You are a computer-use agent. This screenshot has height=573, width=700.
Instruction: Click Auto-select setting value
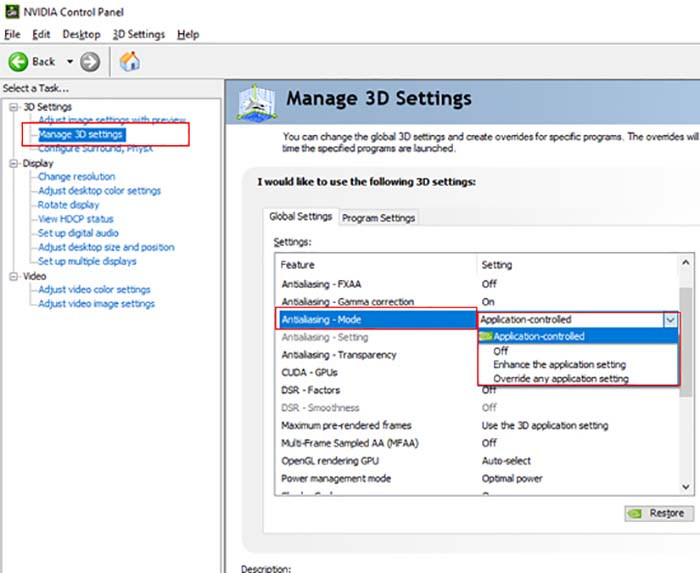point(506,461)
